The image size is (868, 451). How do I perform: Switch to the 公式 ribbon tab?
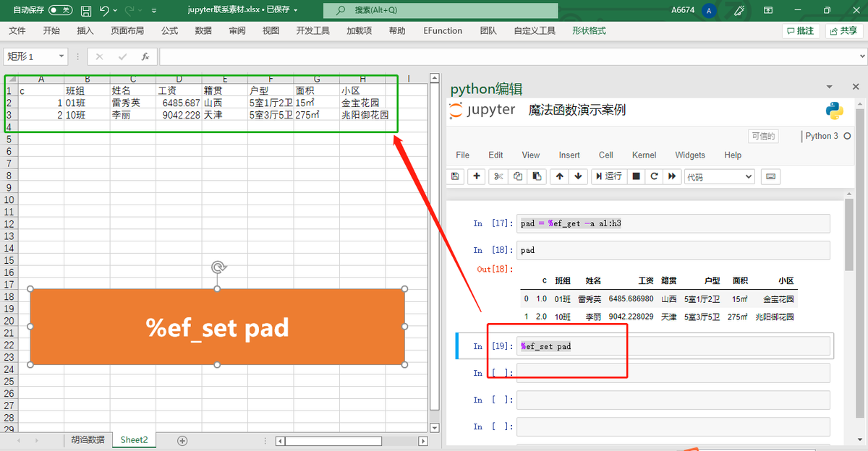click(169, 31)
